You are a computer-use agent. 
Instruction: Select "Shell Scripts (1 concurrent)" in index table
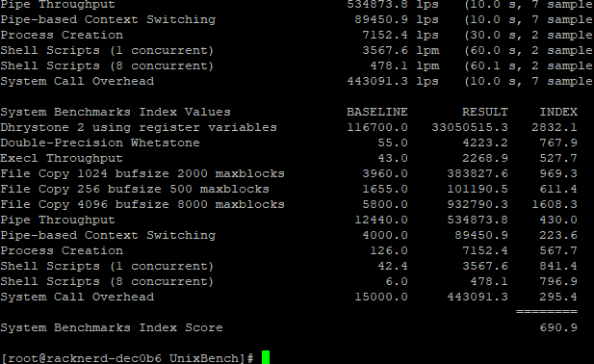pos(107,267)
